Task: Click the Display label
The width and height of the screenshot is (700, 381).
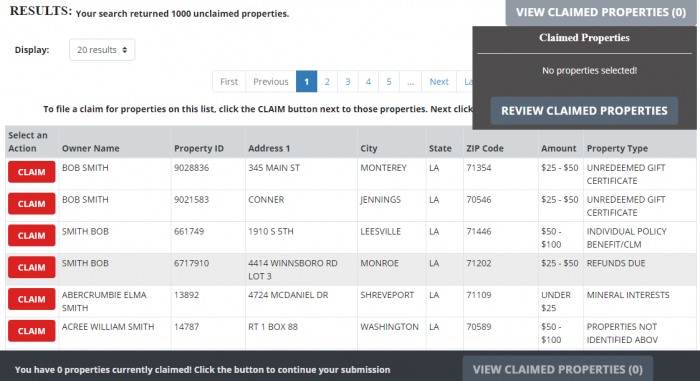Action: [32, 50]
